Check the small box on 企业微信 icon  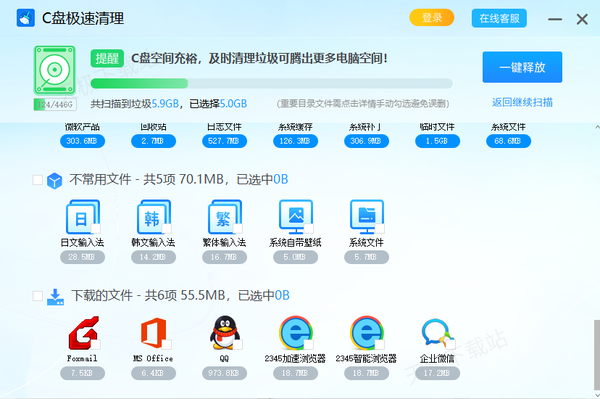[x=451, y=344]
